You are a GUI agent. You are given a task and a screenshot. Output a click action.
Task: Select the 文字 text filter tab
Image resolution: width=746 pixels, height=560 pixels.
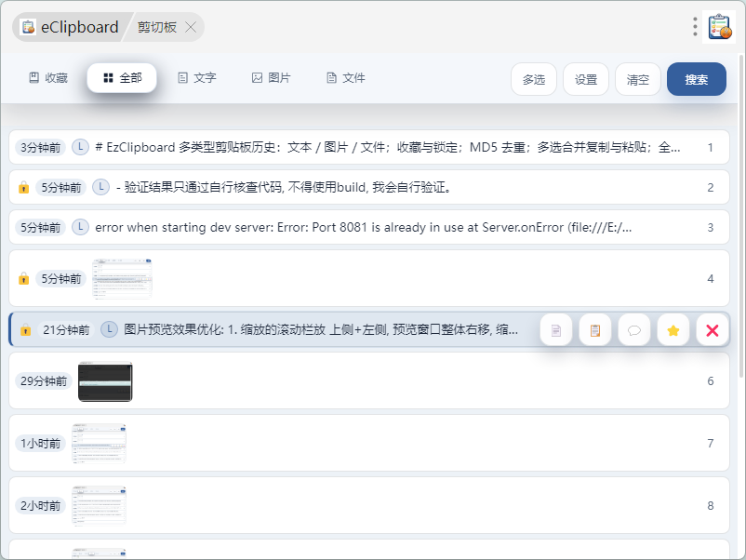(x=197, y=78)
